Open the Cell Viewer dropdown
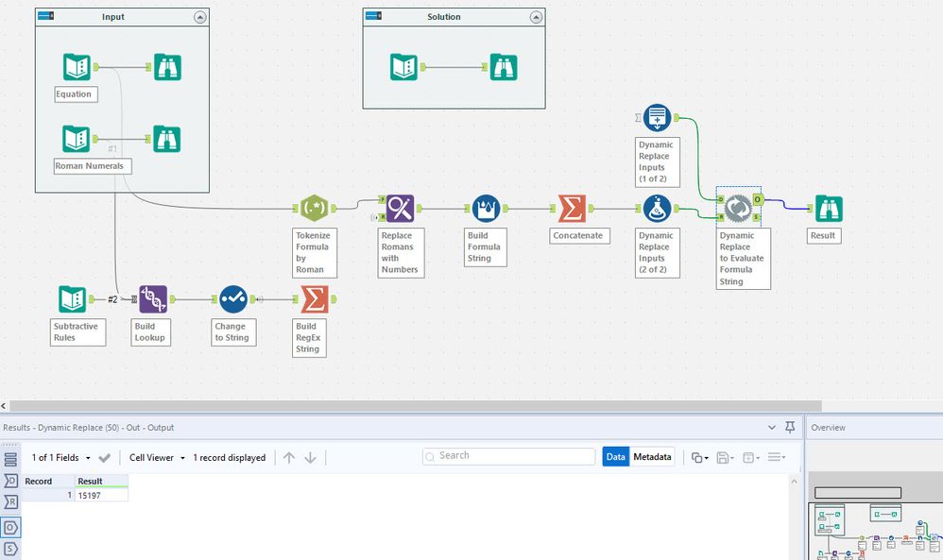The width and height of the screenshot is (943, 560). (x=157, y=458)
